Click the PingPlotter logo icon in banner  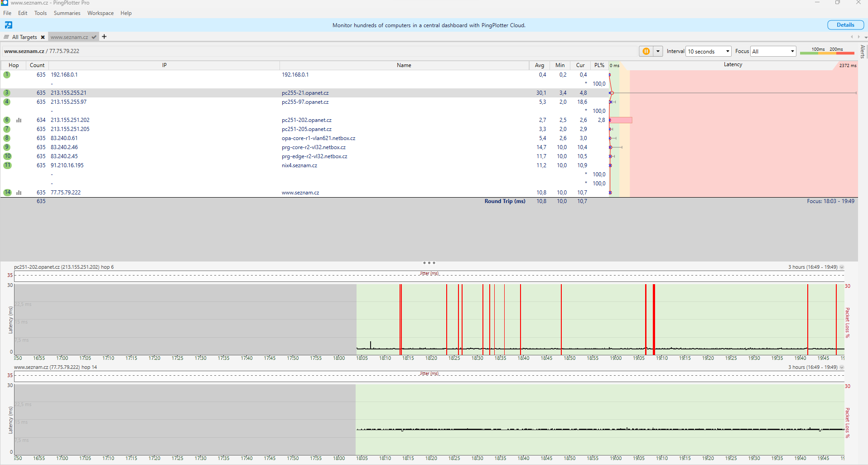pos(9,25)
